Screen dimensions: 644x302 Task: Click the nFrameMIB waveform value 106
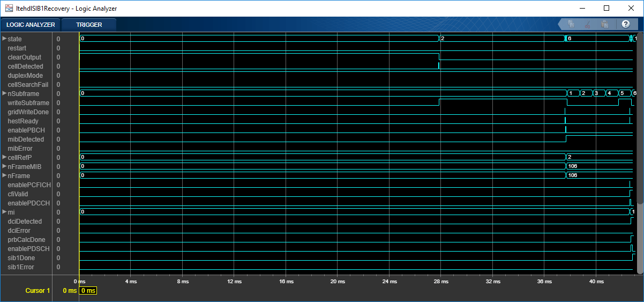coord(573,166)
